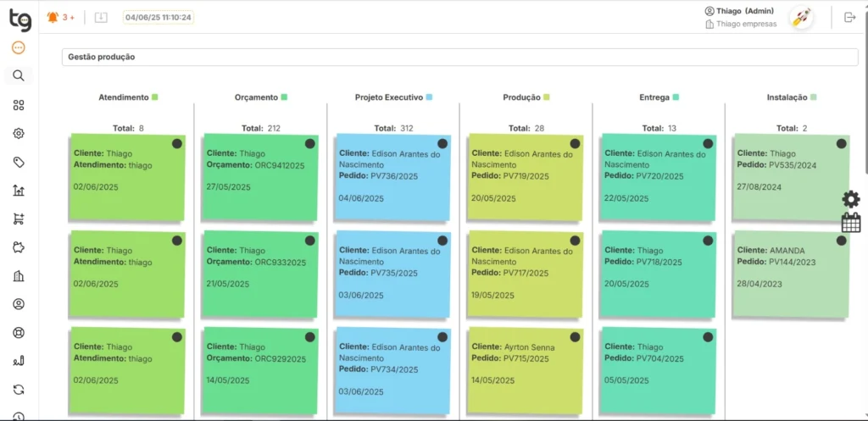Image resolution: width=868 pixels, height=421 pixels.
Task: Open the card for pedido PV719/2025
Action: click(525, 176)
